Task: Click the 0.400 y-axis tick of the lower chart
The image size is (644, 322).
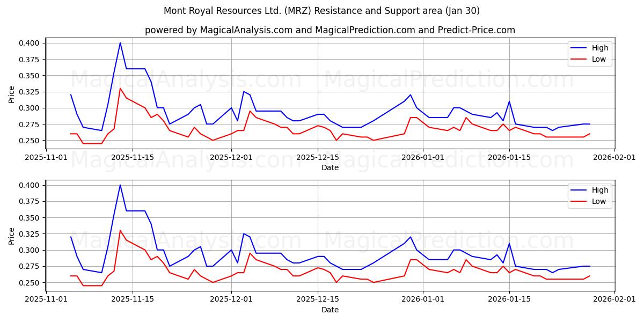Action: (30, 185)
